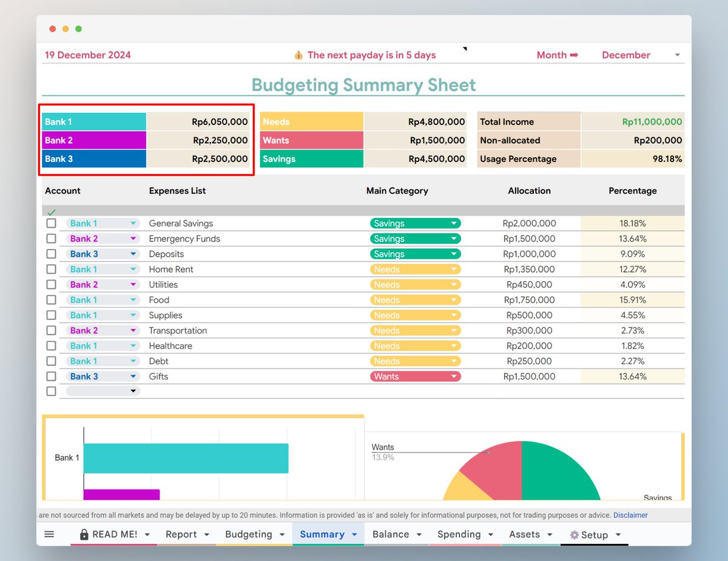Image resolution: width=728 pixels, height=561 pixels.
Task: Click the lock icon on READ ME! tab
Action: pyautogui.click(x=84, y=534)
